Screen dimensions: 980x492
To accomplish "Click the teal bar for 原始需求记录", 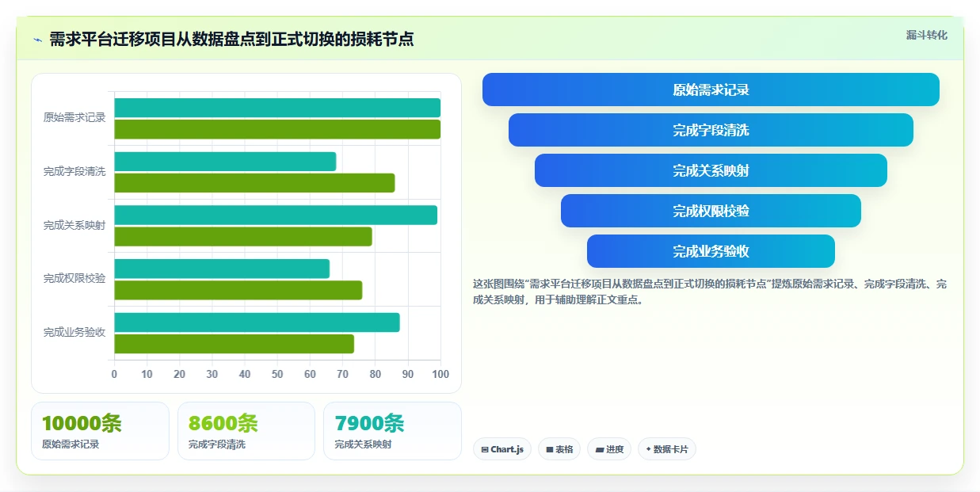I will (277, 108).
